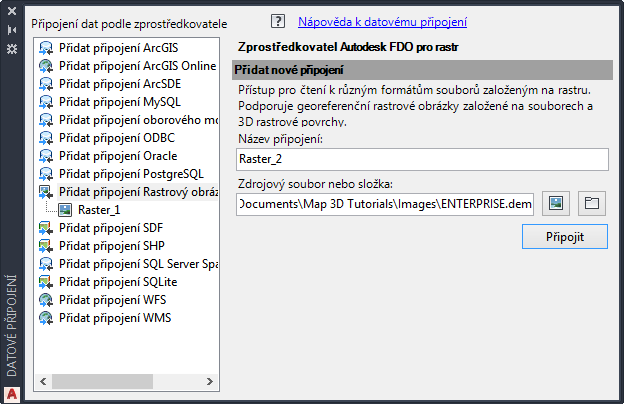Image resolution: width=624 pixels, height=404 pixels.
Task: Select Přidat připojení WMS
Action: [x=115, y=318]
